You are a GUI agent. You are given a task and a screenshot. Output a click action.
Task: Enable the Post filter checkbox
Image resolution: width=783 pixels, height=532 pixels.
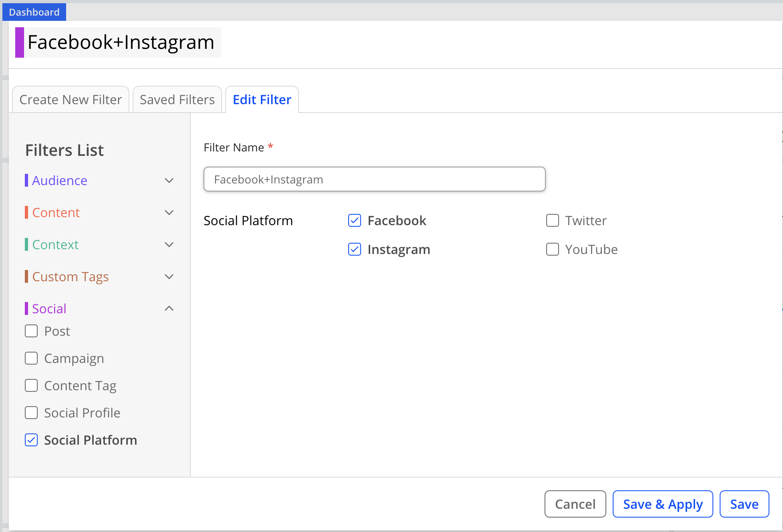31,331
